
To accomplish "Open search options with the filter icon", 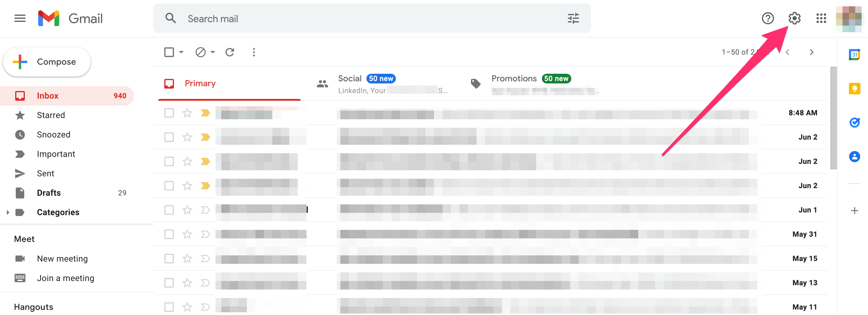I will (x=573, y=18).
